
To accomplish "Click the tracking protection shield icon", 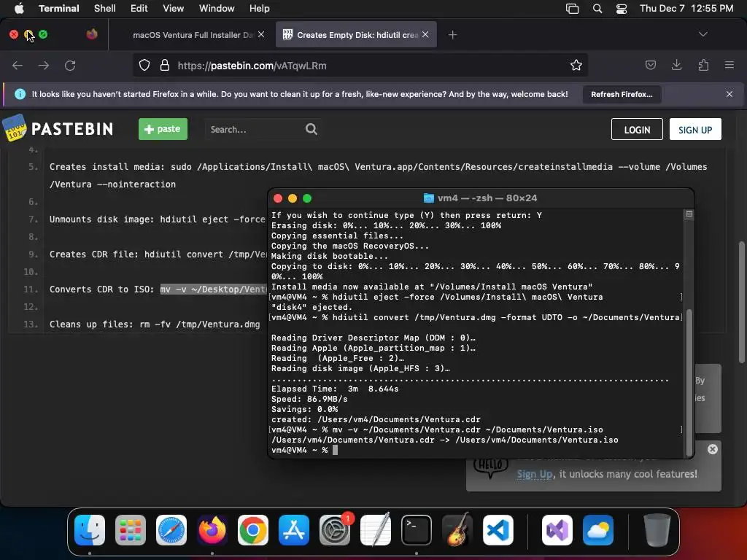I will tap(144, 65).
